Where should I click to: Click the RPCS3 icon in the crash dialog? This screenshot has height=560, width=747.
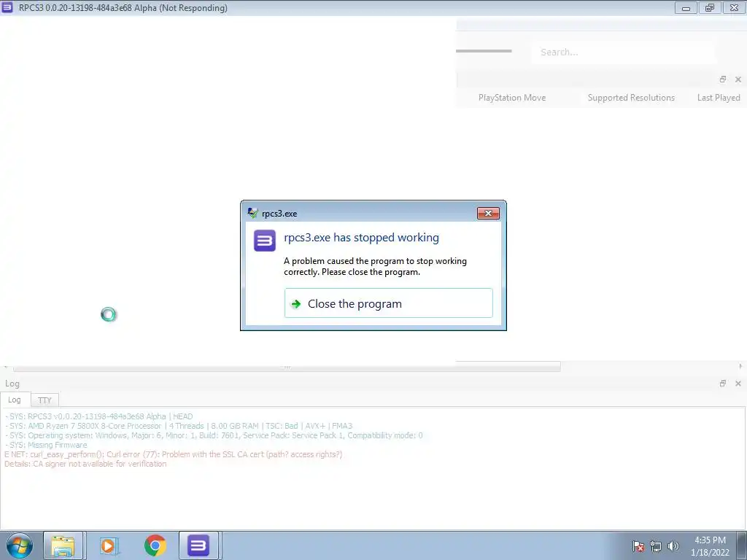pyautogui.click(x=264, y=241)
